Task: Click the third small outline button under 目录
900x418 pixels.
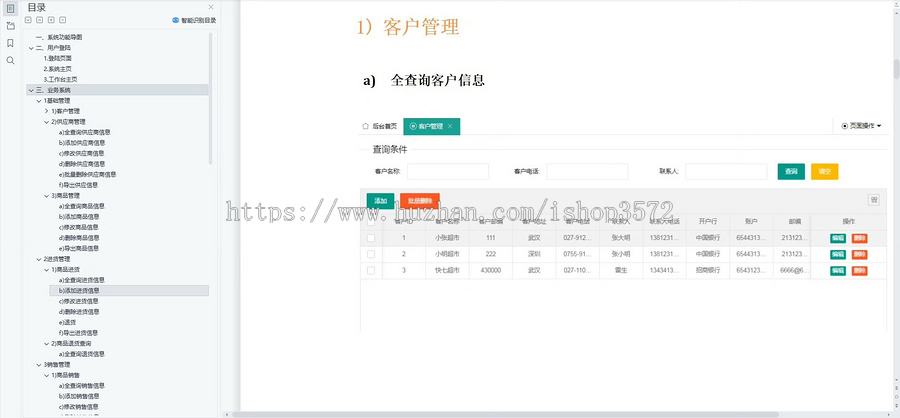Action: click(x=51, y=20)
